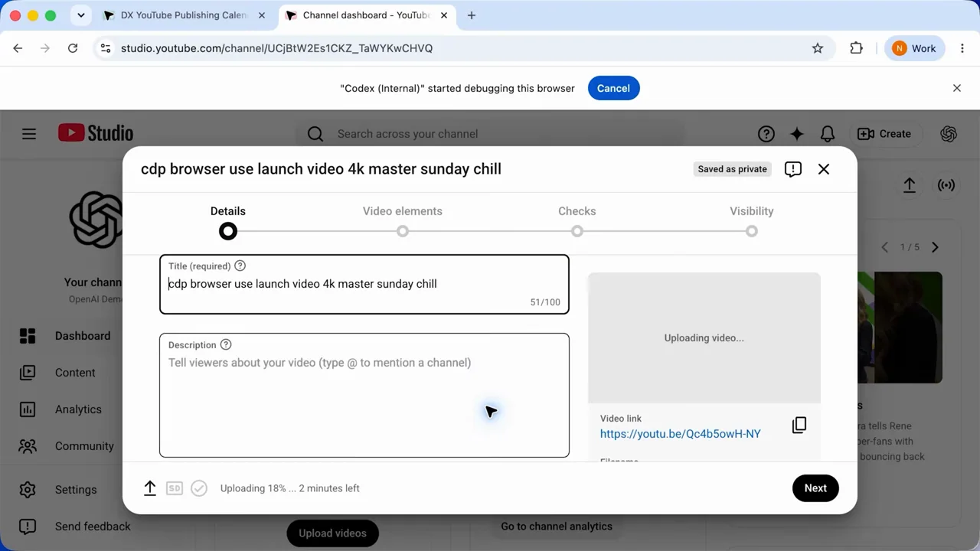Open the help question mark icon in header

pyautogui.click(x=766, y=134)
